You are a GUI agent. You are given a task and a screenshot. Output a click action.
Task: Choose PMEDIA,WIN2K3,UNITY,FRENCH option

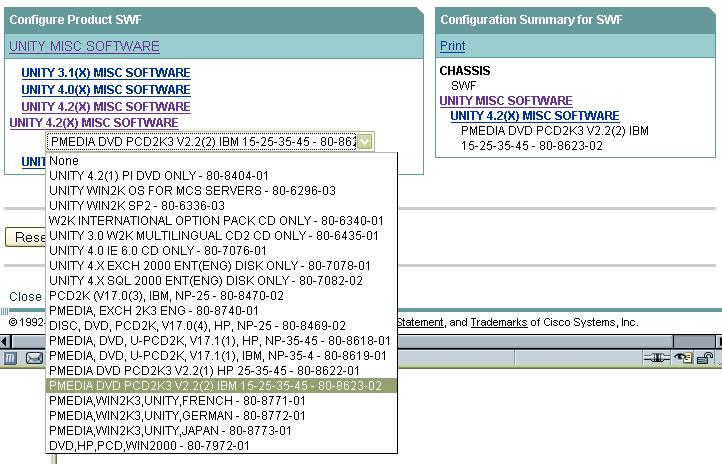click(221, 401)
